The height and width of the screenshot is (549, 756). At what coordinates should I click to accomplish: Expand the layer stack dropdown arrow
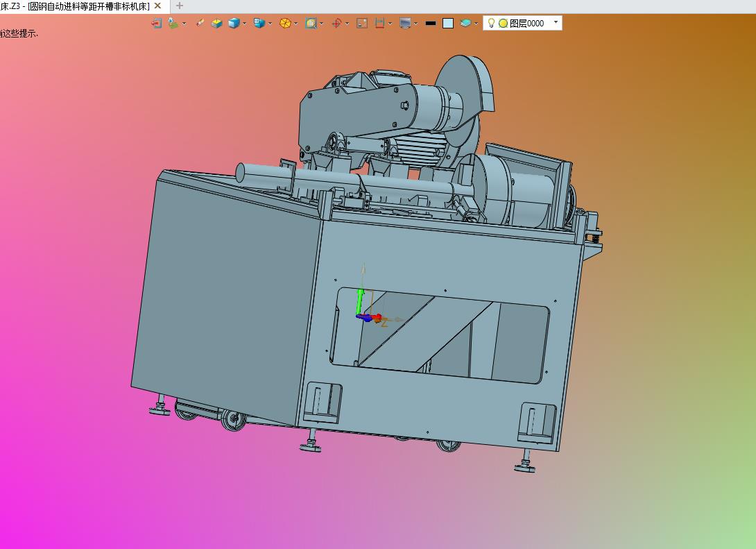[476, 24]
